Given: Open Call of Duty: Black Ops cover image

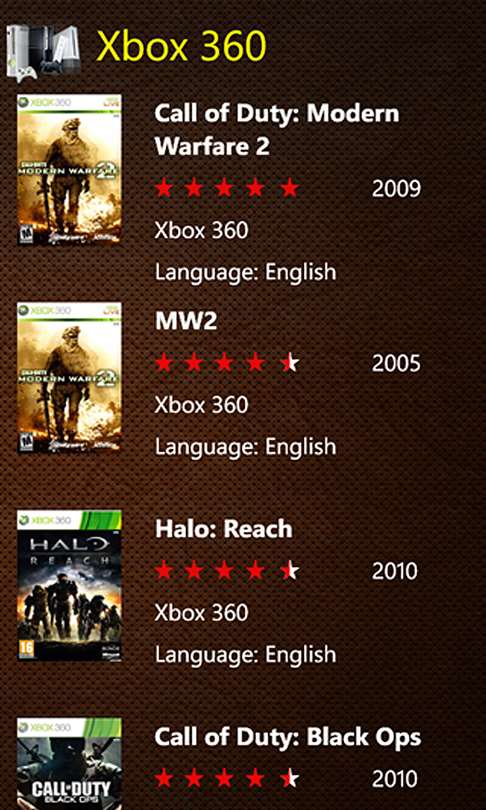Looking at the screenshot, I should 69,764.
